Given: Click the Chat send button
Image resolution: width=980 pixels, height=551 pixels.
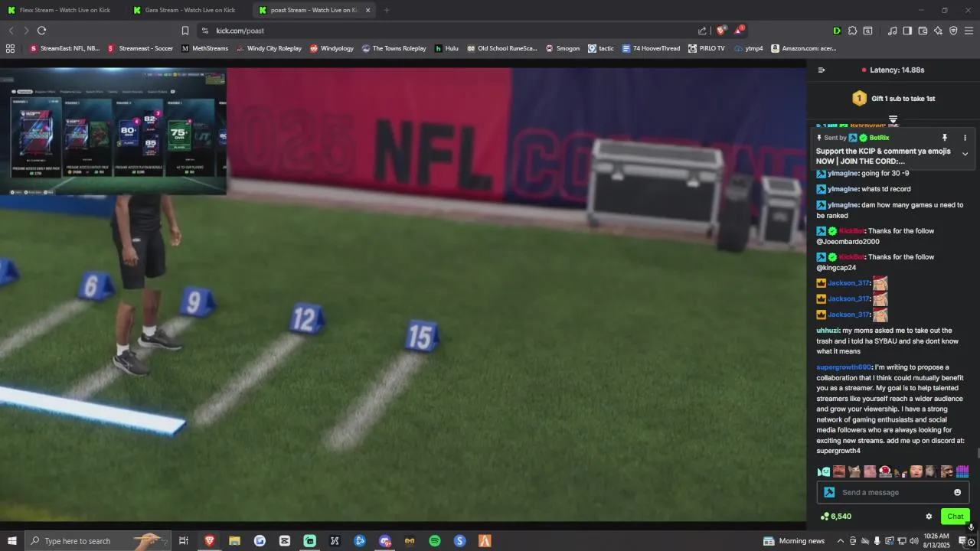Looking at the screenshot, I should (x=955, y=517).
